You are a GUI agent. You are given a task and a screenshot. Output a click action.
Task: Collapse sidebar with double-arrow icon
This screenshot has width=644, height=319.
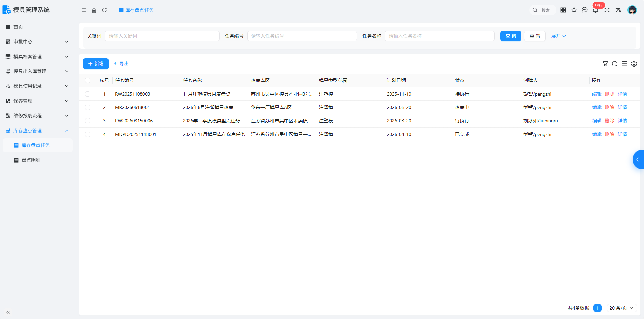click(x=8, y=312)
